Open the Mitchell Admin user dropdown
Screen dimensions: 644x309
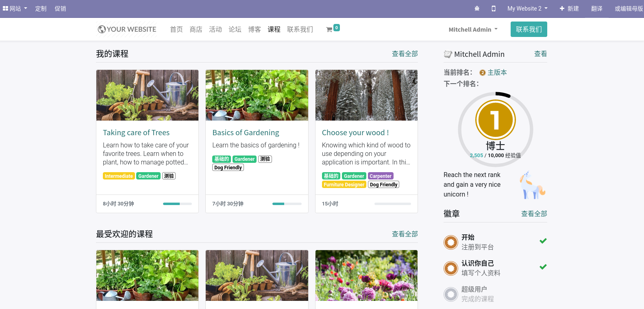[x=473, y=30]
